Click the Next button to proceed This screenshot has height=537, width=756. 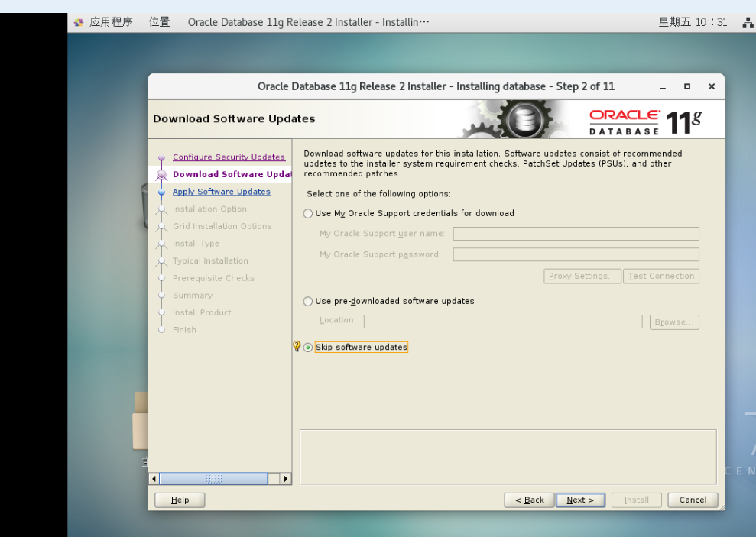[x=580, y=500]
